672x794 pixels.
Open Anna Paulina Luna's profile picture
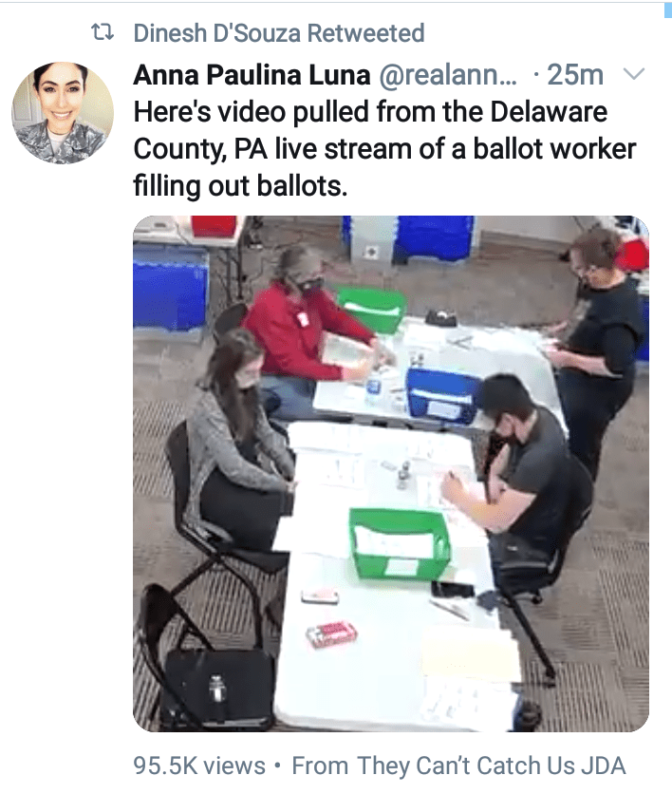(x=63, y=112)
